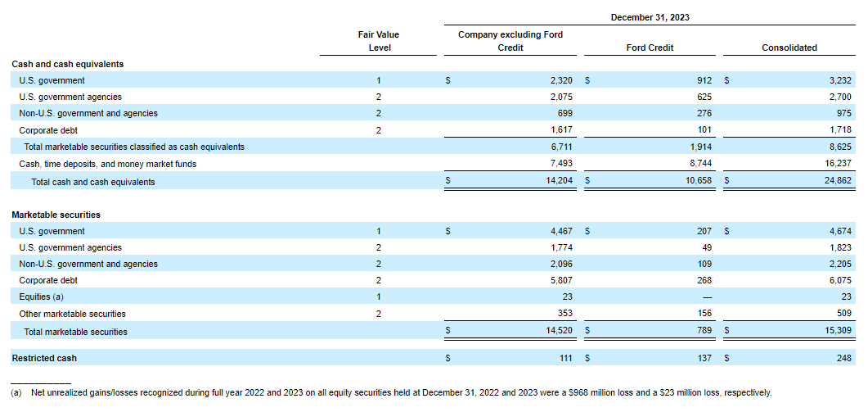Click the "Ford Credit" column header
Image resolution: width=868 pixels, height=412 pixels.
pyautogui.click(x=649, y=48)
